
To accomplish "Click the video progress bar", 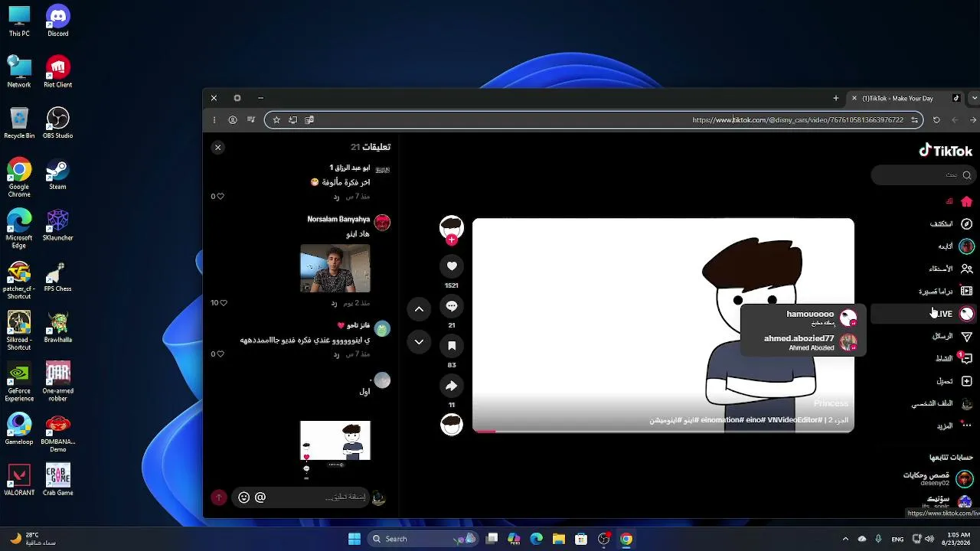I will tap(663, 431).
